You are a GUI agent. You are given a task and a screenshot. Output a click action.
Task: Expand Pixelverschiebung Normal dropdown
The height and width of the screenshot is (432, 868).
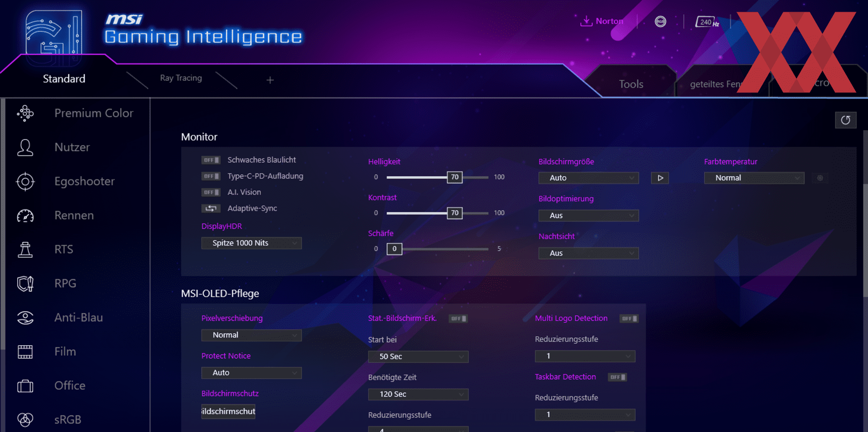coord(251,335)
